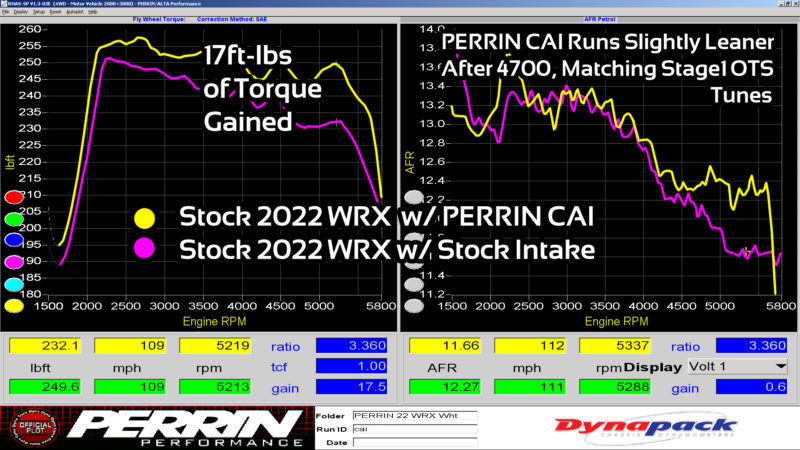Click the yellow run color circle
This screenshot has width=800, height=450.
click(x=14, y=306)
